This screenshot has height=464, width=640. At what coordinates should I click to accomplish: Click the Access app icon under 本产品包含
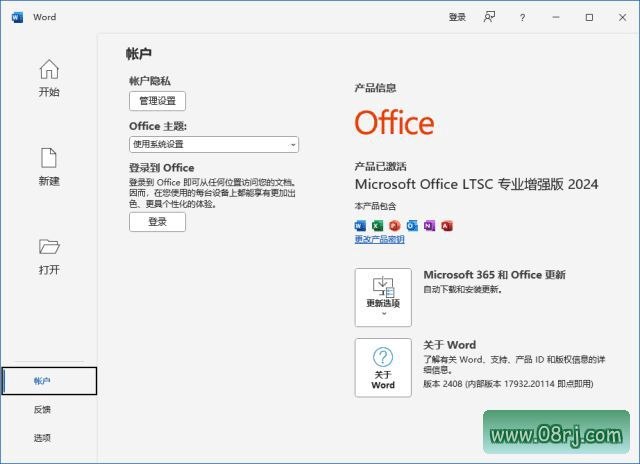coord(447,226)
